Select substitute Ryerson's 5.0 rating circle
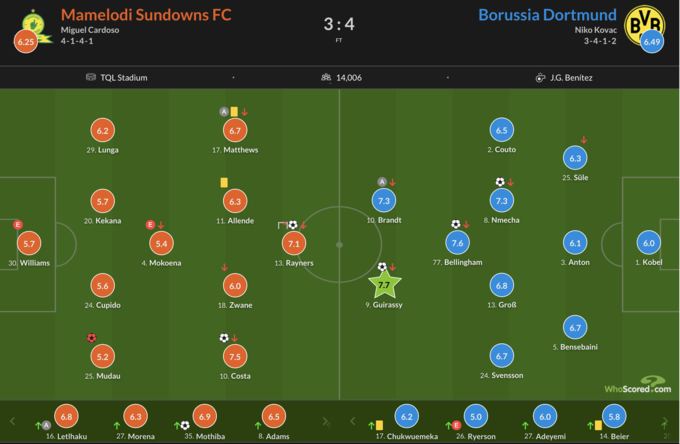 476,416
